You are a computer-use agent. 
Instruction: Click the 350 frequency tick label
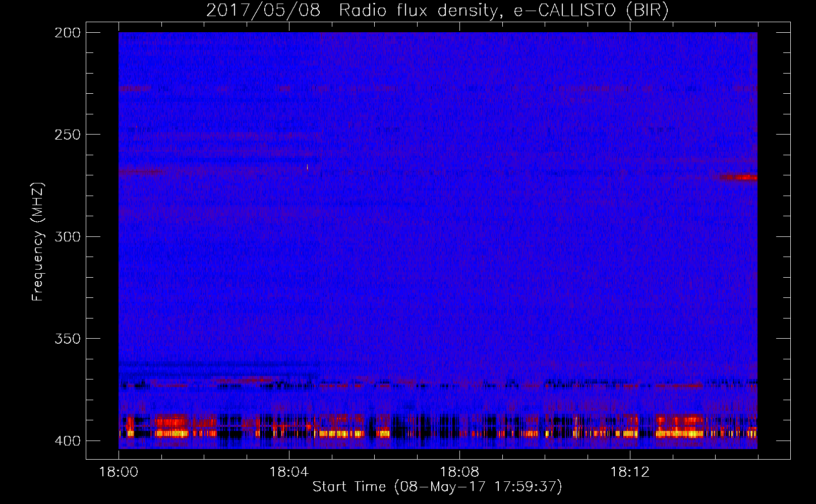pos(68,339)
